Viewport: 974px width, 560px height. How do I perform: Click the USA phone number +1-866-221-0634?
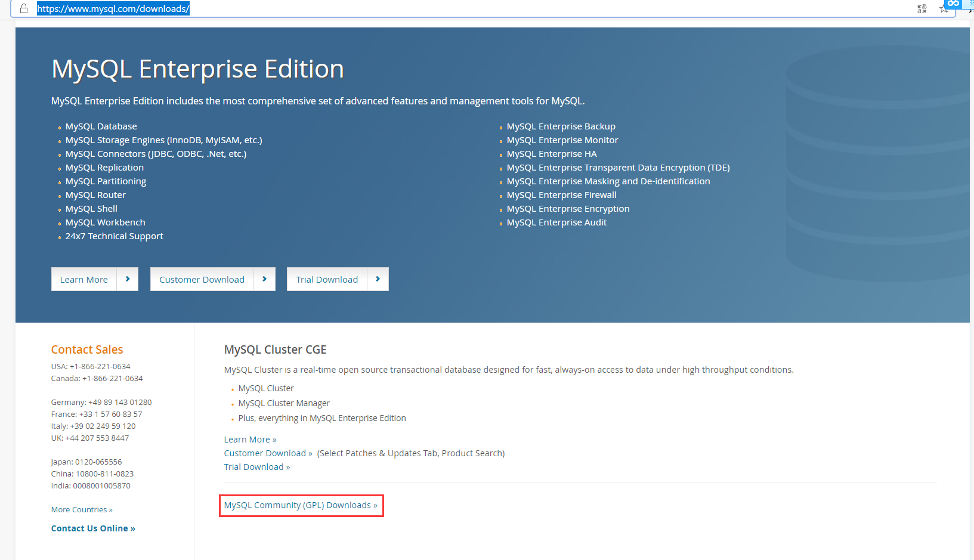click(x=100, y=367)
